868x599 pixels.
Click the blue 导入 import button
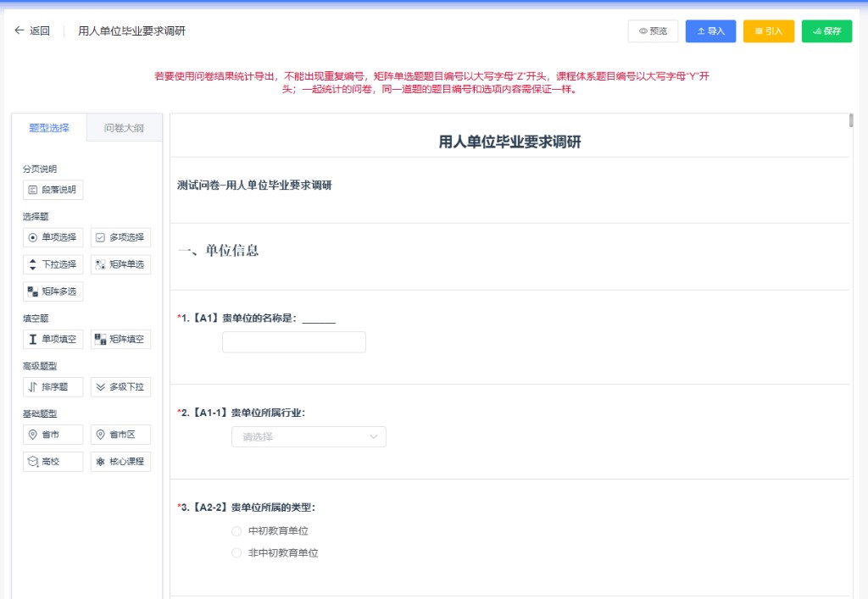click(710, 31)
